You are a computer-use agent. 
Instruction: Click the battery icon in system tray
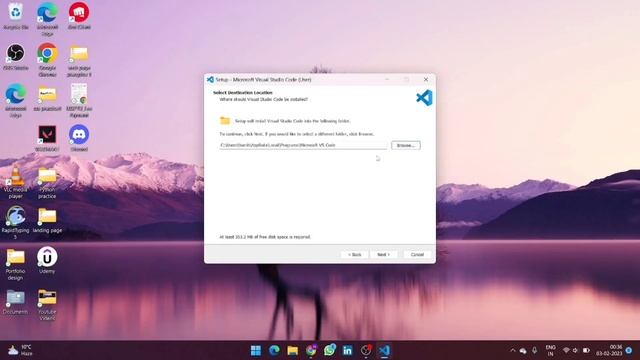click(586, 351)
